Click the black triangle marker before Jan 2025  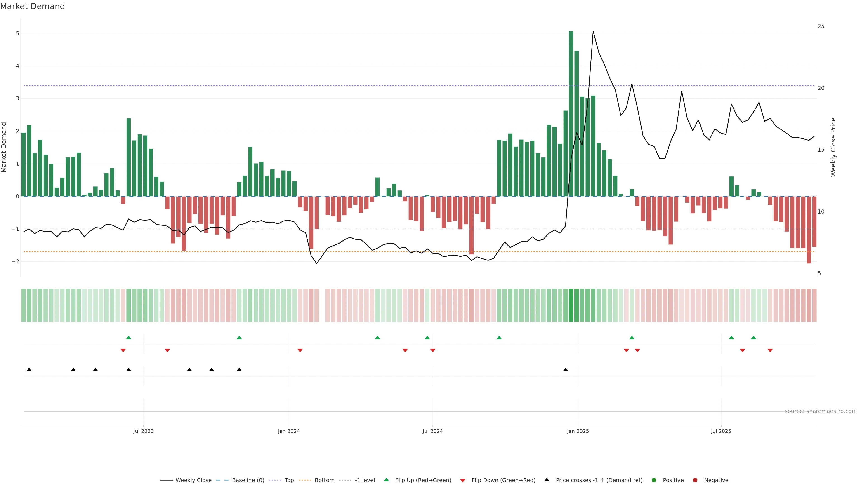565,370
